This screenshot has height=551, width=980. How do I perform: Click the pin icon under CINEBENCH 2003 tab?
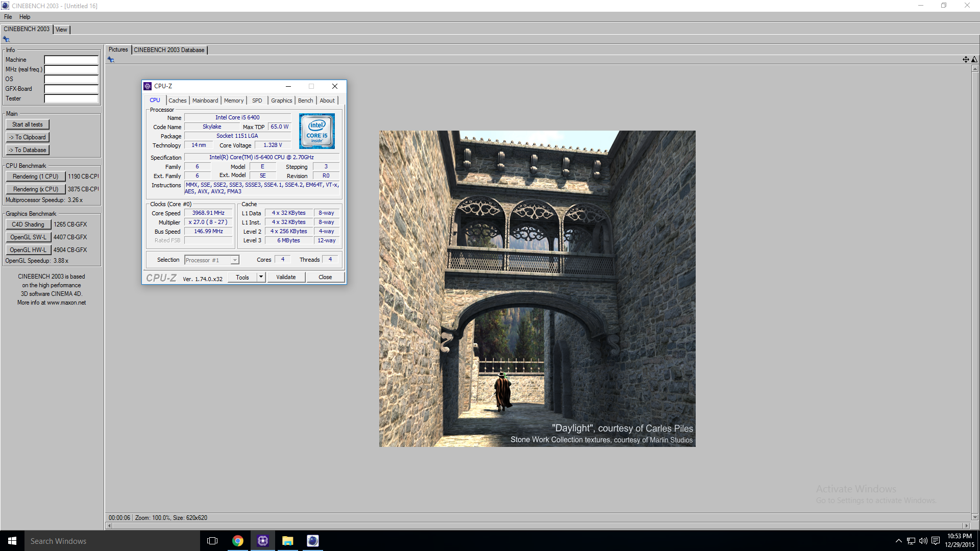tap(6, 39)
